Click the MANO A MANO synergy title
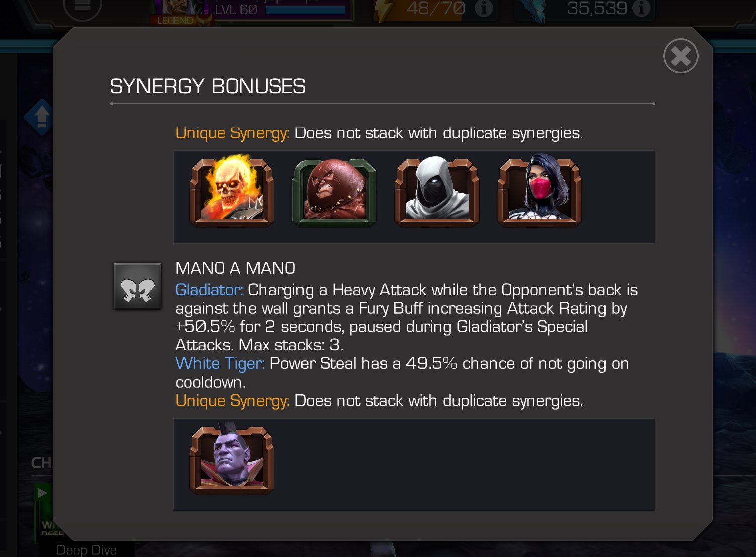Image resolution: width=756 pixels, height=557 pixels. [235, 268]
